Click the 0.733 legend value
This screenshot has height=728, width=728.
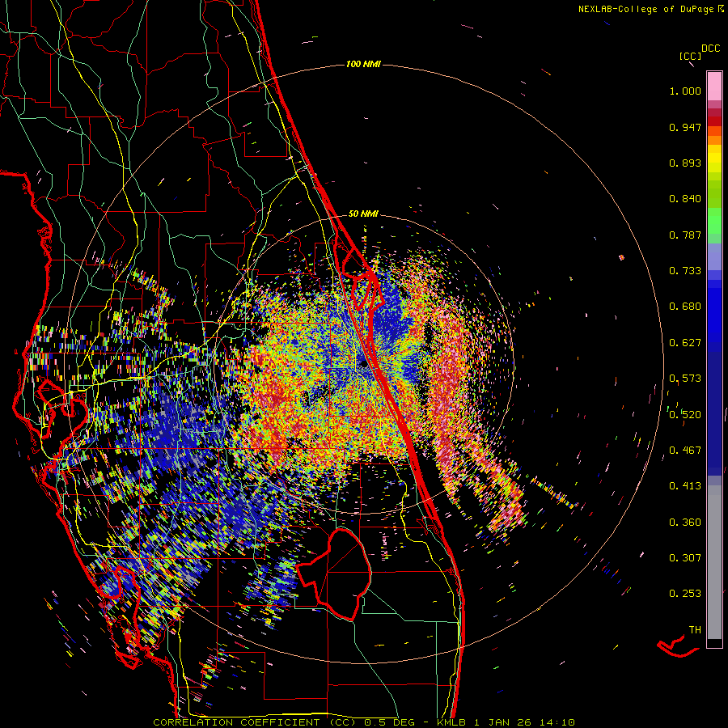(x=685, y=271)
